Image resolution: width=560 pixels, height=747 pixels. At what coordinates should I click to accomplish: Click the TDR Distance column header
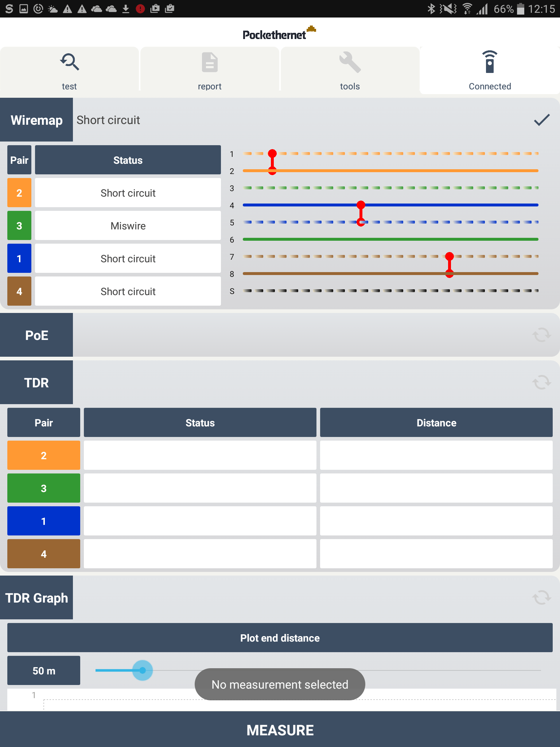coord(436,422)
